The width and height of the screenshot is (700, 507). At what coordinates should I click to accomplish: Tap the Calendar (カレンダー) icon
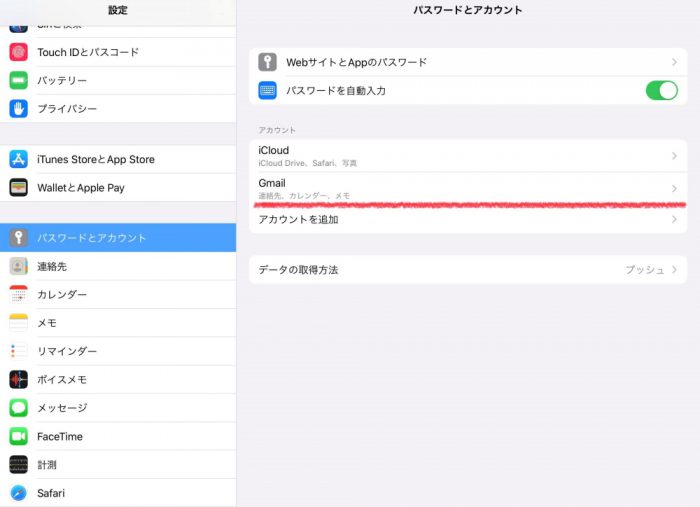click(x=18, y=294)
